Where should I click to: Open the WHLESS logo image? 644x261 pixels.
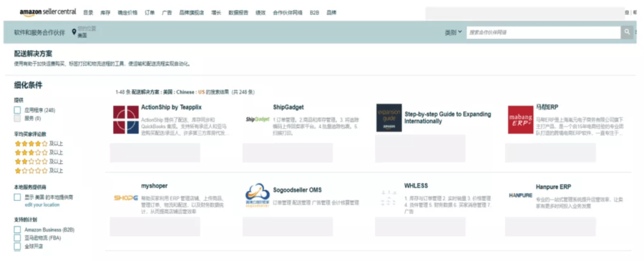388,197
